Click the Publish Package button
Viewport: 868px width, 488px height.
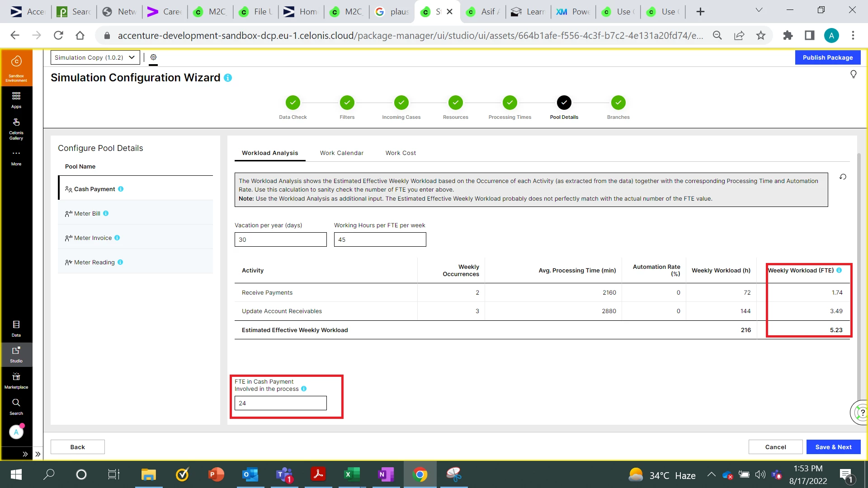pyautogui.click(x=827, y=57)
